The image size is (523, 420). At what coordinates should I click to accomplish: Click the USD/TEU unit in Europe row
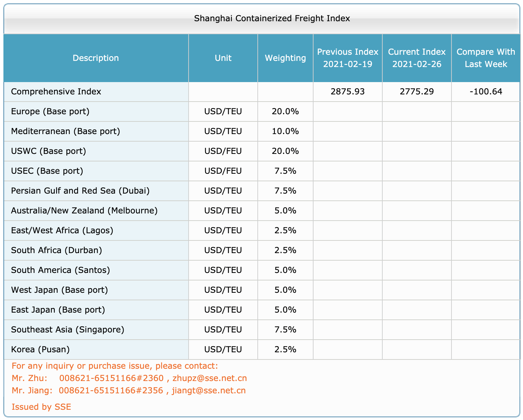(223, 111)
